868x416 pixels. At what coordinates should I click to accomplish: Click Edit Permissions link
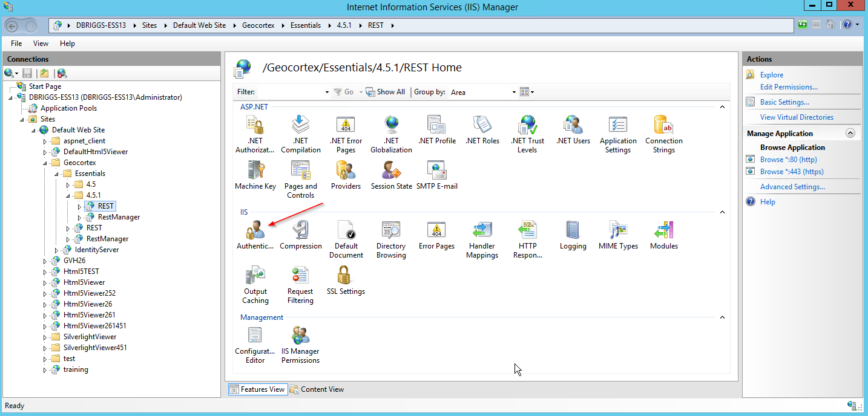(789, 87)
